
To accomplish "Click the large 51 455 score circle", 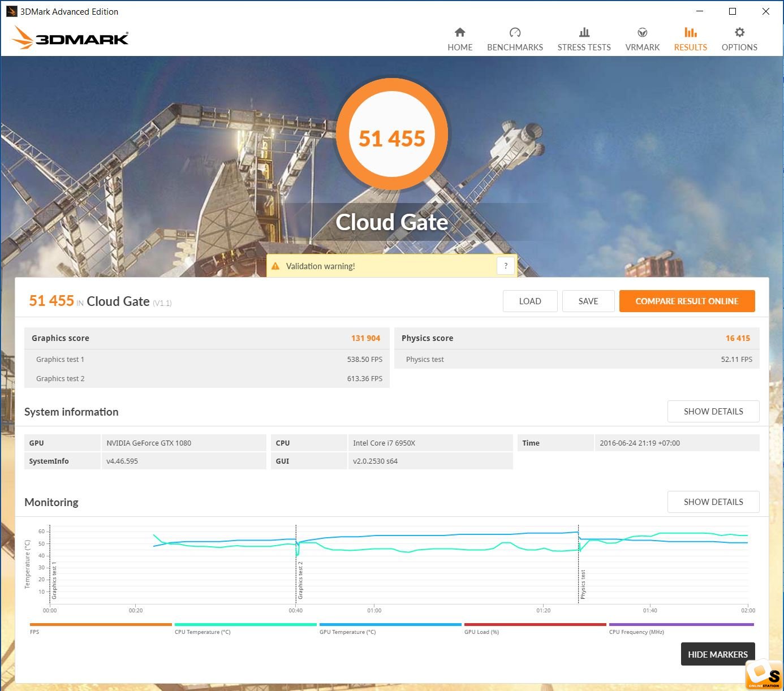I will click(x=392, y=135).
